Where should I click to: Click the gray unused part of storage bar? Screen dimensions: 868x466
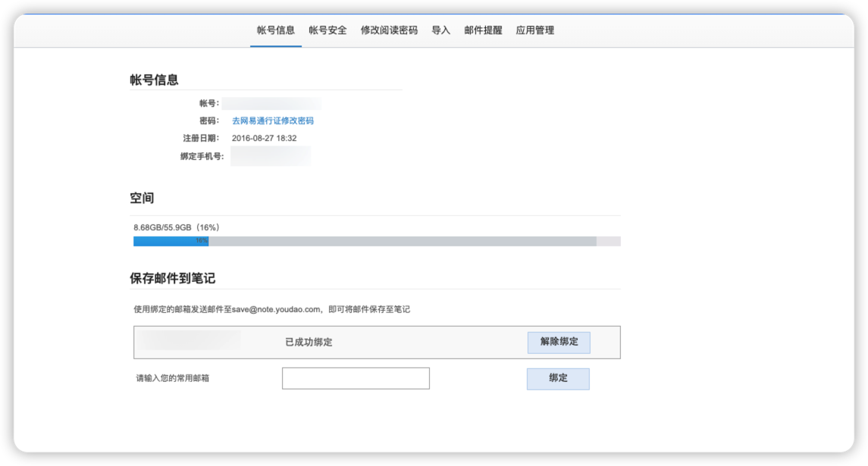coord(402,241)
